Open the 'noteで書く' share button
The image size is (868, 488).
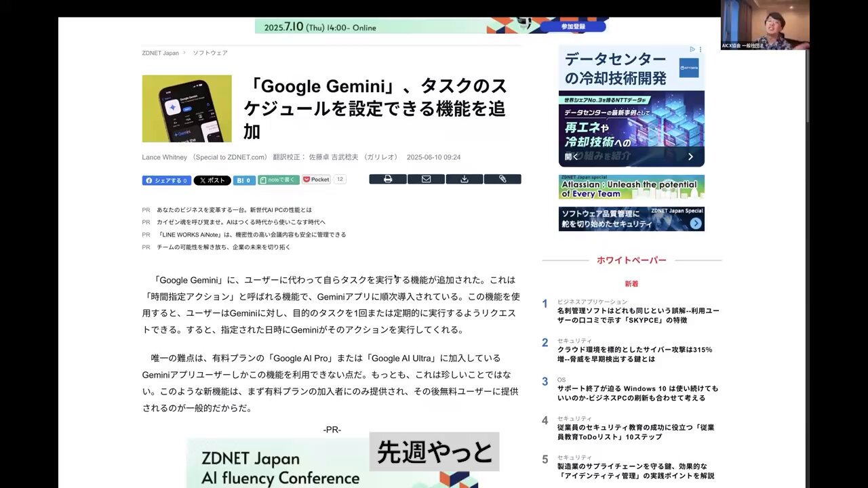coord(279,180)
